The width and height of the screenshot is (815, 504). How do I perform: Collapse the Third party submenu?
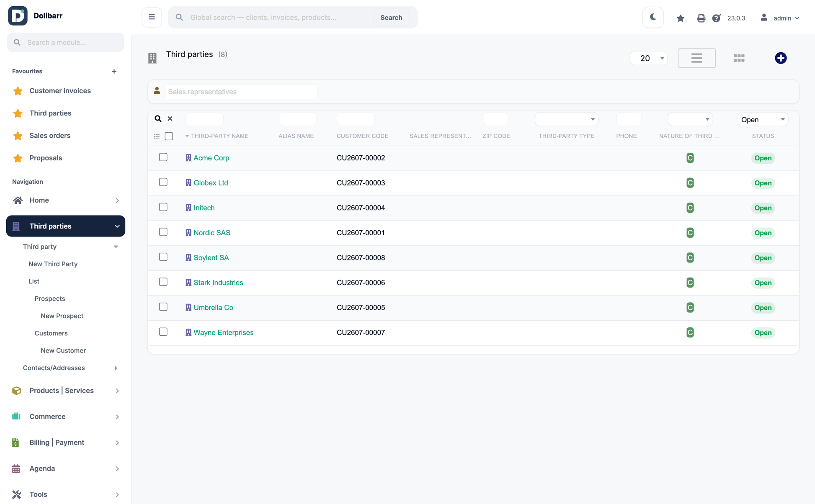[x=116, y=247]
